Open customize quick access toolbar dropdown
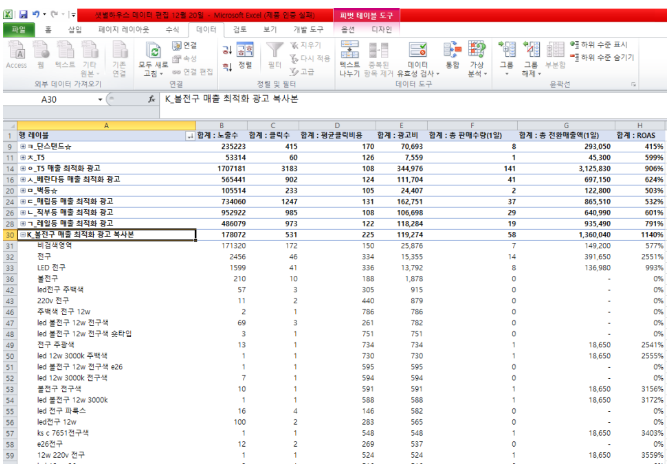 click(73, 15)
